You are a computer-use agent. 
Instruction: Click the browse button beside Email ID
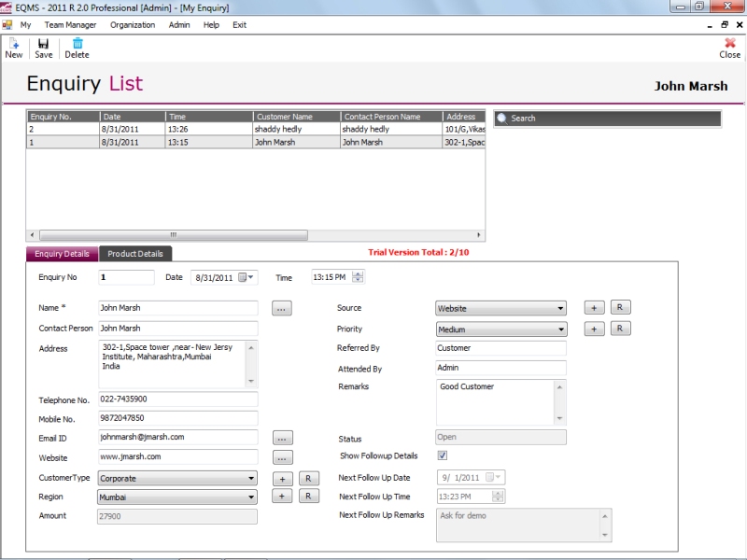tap(283, 437)
